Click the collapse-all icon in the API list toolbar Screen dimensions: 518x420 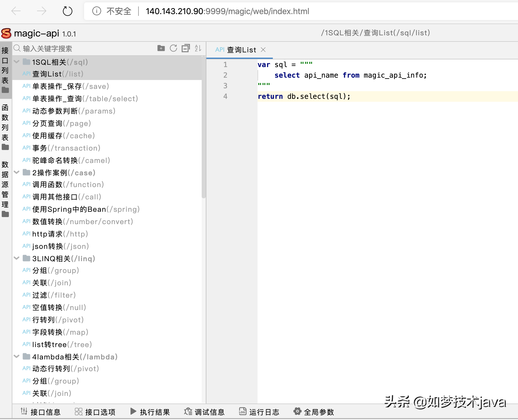coord(186,48)
